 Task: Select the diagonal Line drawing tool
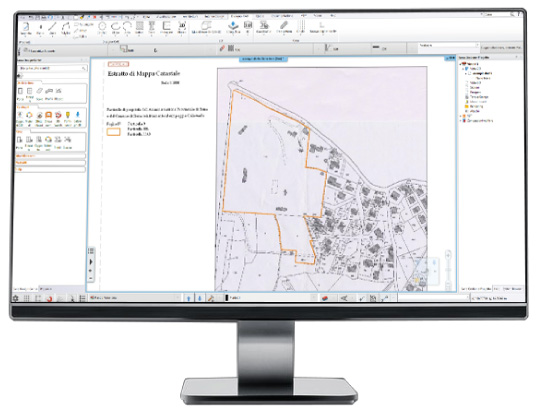tap(52, 27)
